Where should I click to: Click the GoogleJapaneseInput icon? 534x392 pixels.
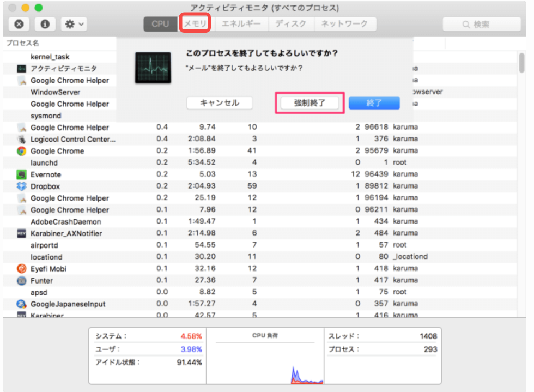point(22,304)
